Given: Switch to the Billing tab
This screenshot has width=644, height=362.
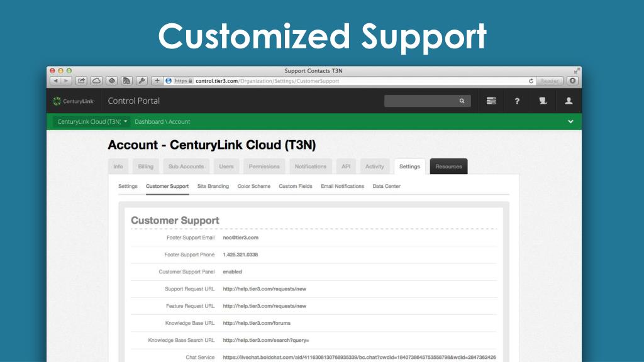Looking at the screenshot, I should click(146, 166).
